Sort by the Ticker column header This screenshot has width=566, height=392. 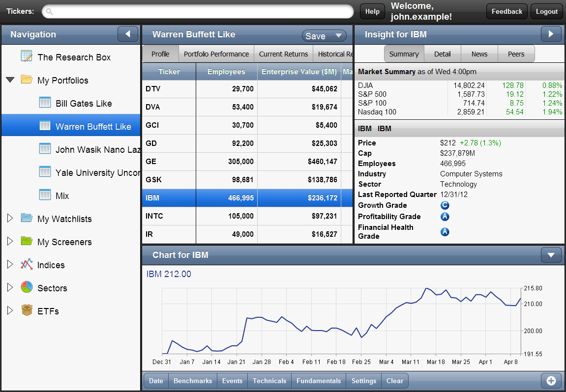coord(169,72)
